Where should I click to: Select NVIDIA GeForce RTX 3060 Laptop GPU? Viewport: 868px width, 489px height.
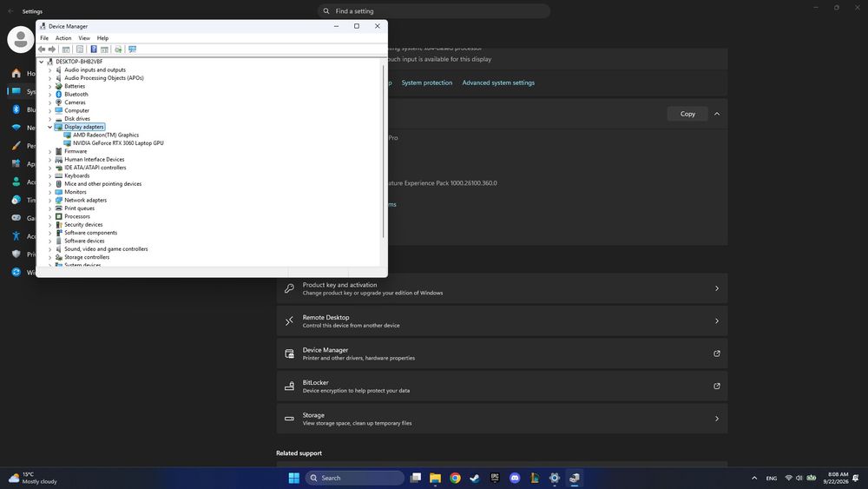(x=118, y=143)
